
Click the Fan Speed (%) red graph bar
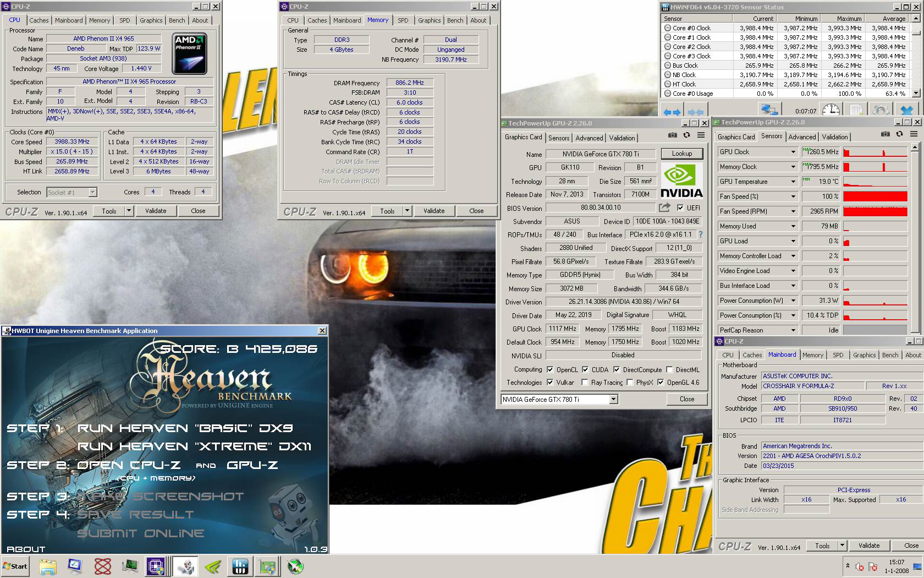[x=875, y=197]
